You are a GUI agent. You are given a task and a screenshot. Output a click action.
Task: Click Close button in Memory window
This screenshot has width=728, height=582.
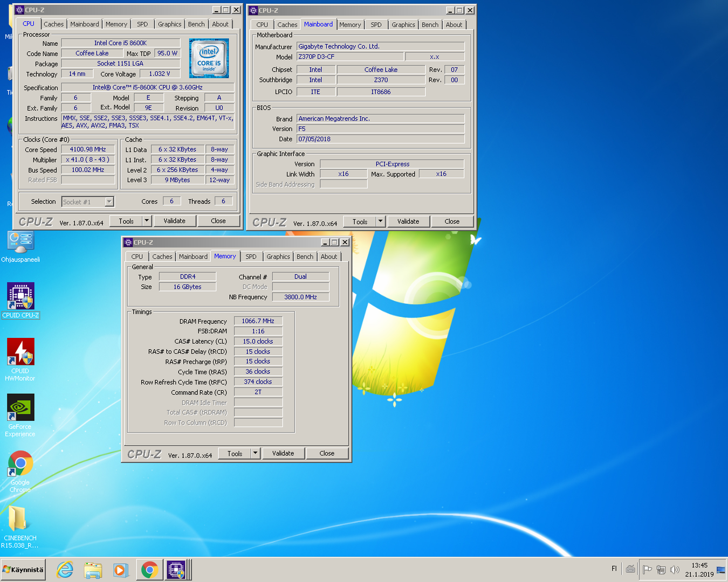coord(327,453)
